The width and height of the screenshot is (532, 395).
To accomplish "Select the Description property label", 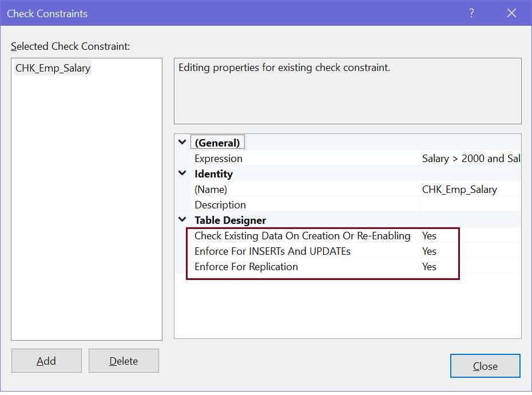I will point(220,204).
